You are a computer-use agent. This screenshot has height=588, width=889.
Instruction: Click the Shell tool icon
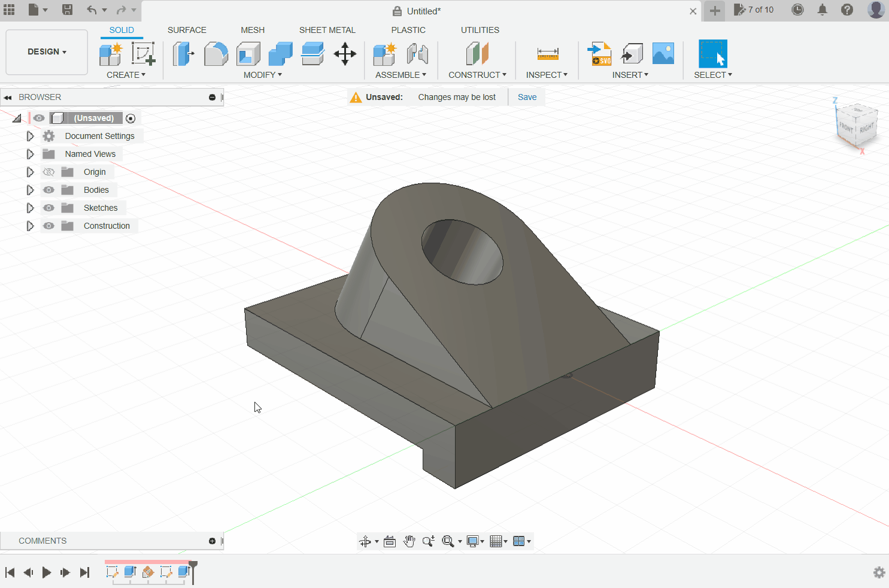(x=248, y=54)
